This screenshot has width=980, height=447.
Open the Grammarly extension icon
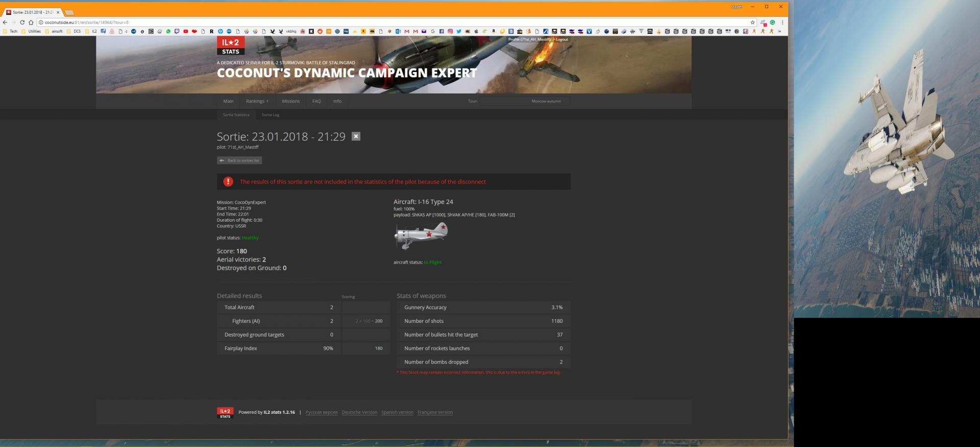point(772,22)
